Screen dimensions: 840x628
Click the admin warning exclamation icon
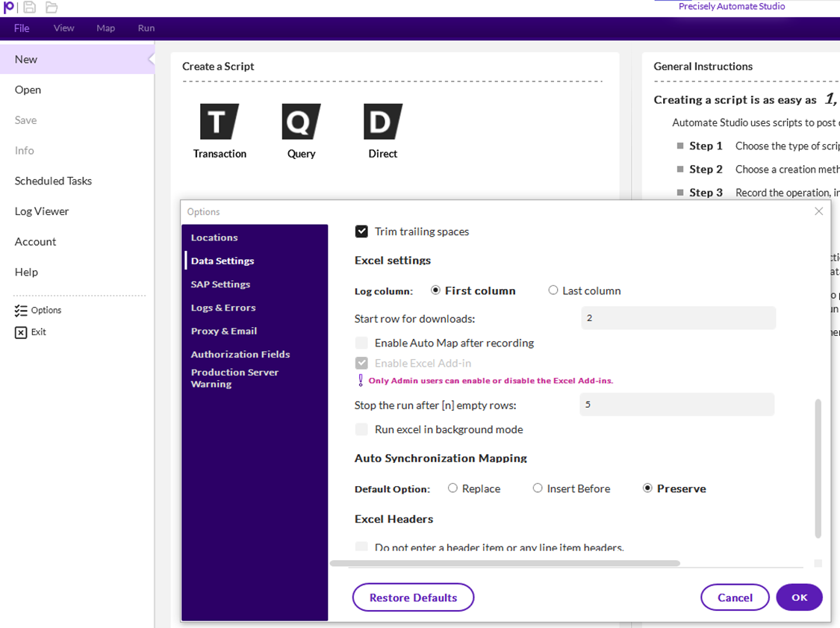[x=361, y=380]
